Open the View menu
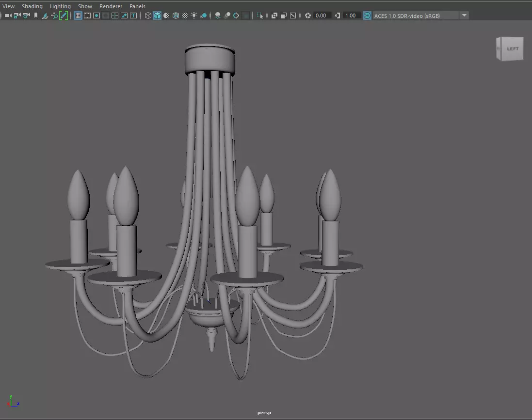 point(8,6)
